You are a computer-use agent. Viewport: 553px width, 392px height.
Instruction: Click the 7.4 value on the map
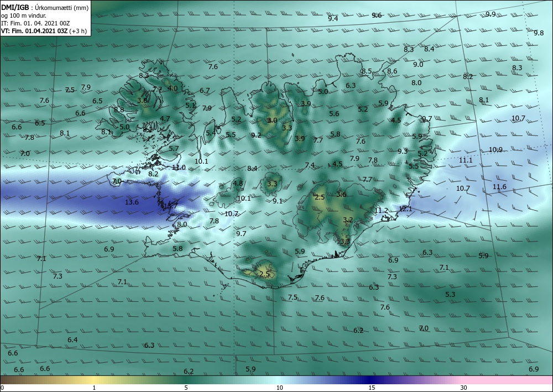[x=310, y=165]
